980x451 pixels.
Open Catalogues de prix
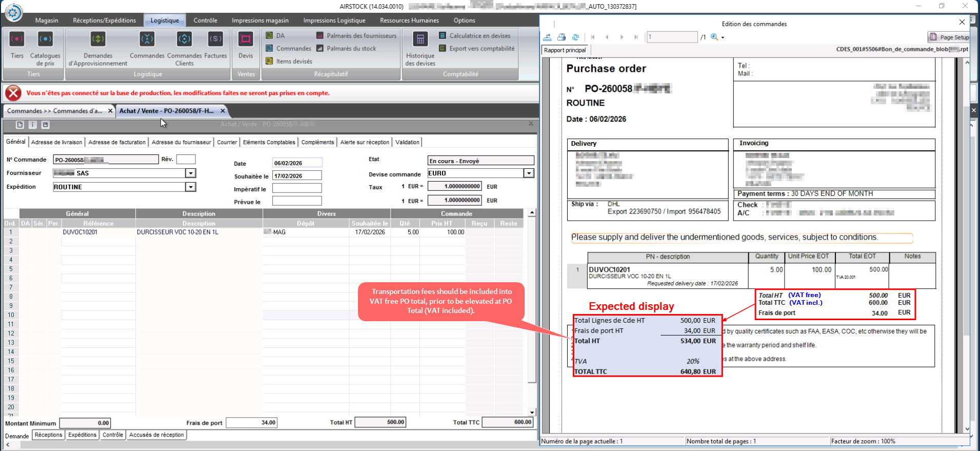click(x=45, y=40)
